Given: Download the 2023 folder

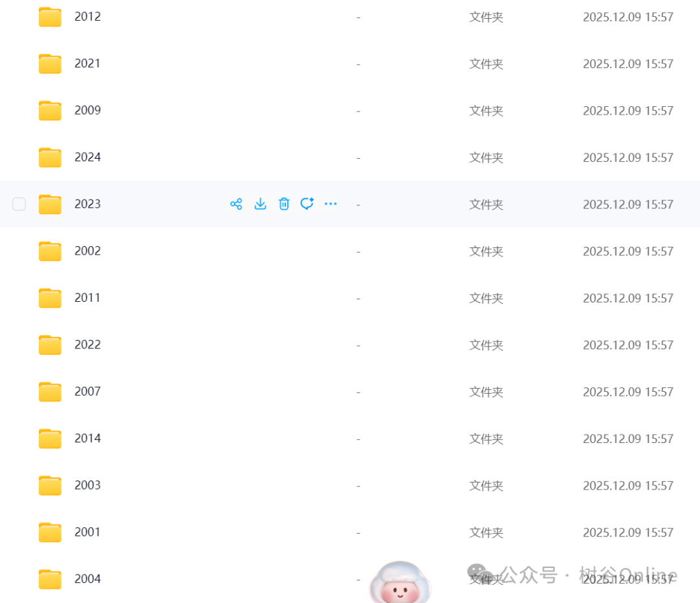Looking at the screenshot, I should 260,204.
